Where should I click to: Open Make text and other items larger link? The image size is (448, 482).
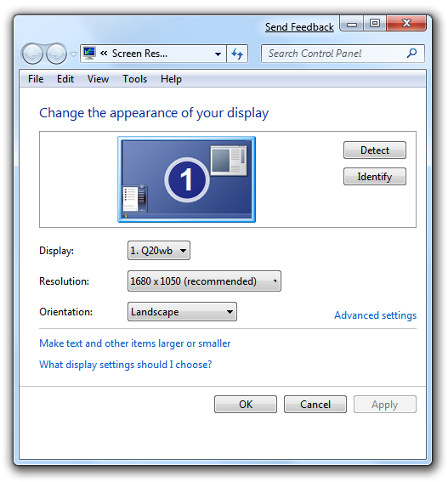135,343
